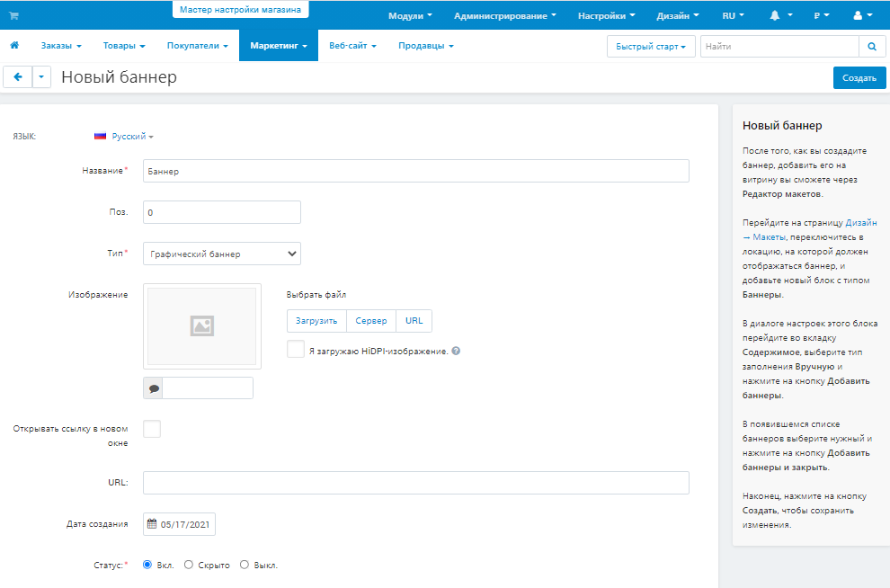890x588 pixels.
Task: Enable the HiDPI image upload checkbox
Action: coord(296,350)
